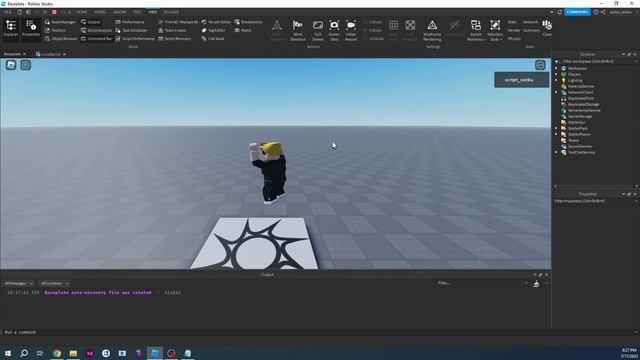This screenshot has height=360, width=640.
Task: Enter Full Screen mode
Action: [318, 30]
